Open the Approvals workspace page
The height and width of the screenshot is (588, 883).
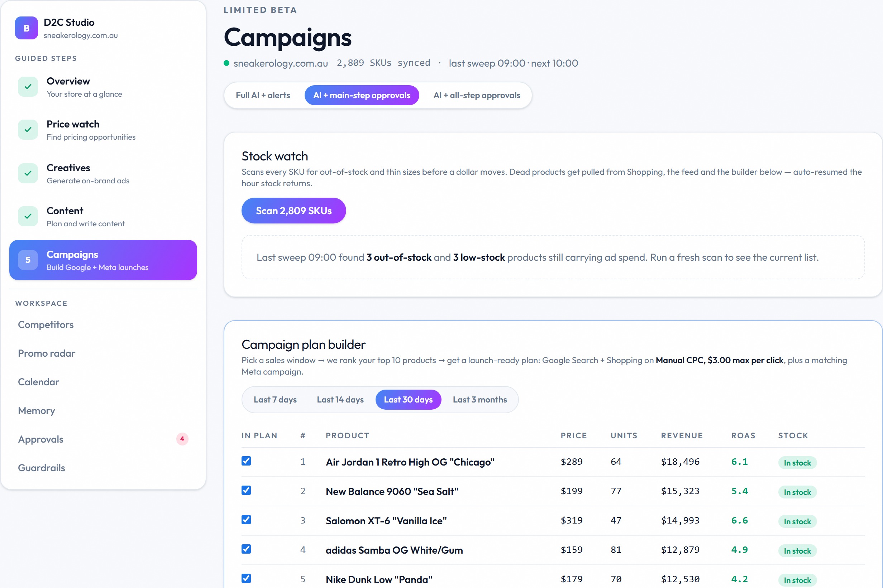[x=103, y=439]
